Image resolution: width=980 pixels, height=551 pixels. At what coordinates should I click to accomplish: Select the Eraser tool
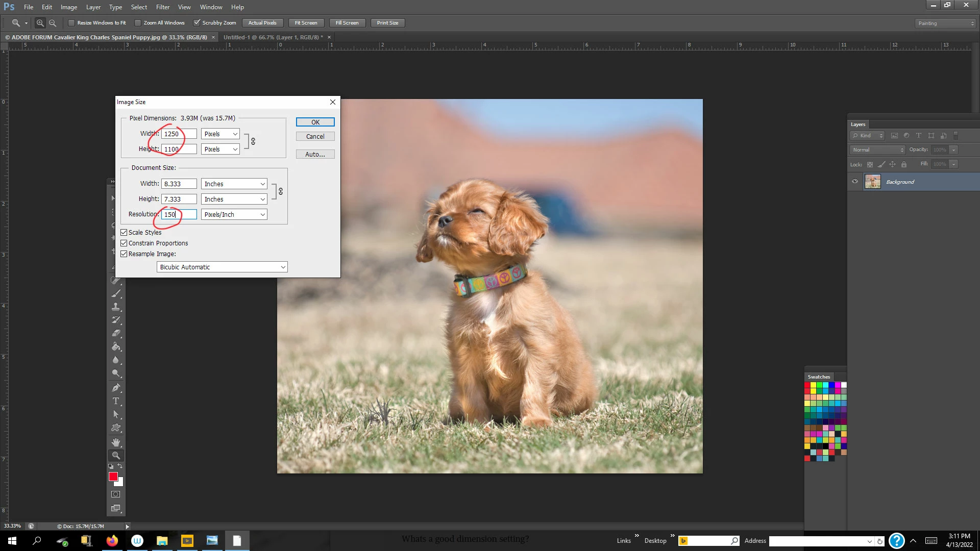(x=116, y=333)
